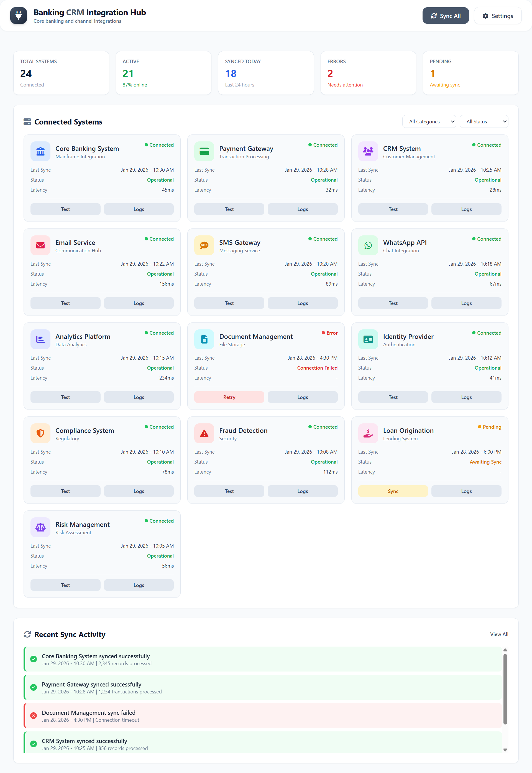Screen dimensions: 532x773
Task: Select the Payment Gateway card icon
Action: coord(204,151)
